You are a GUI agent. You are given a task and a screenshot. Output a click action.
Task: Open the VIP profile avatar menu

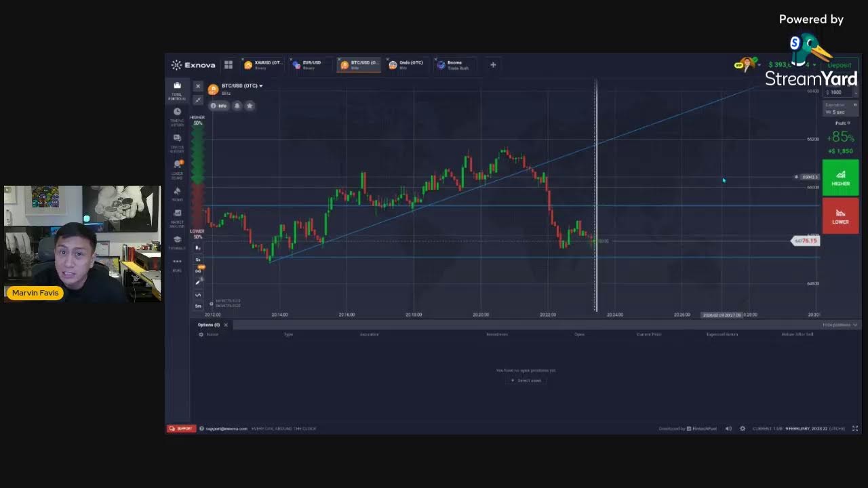click(x=747, y=65)
